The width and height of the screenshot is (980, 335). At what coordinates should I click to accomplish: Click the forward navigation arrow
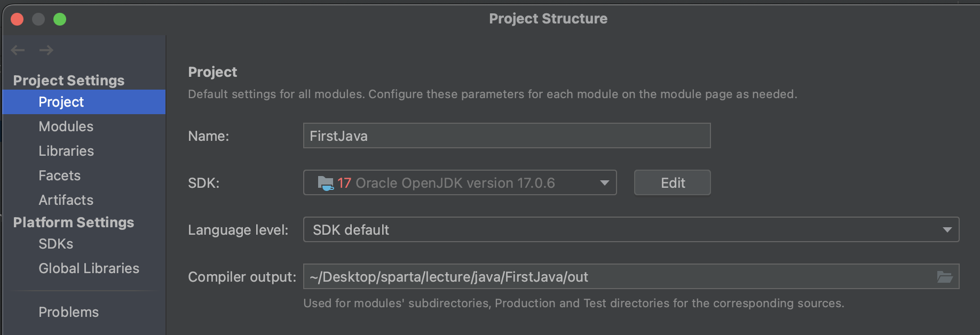point(46,50)
